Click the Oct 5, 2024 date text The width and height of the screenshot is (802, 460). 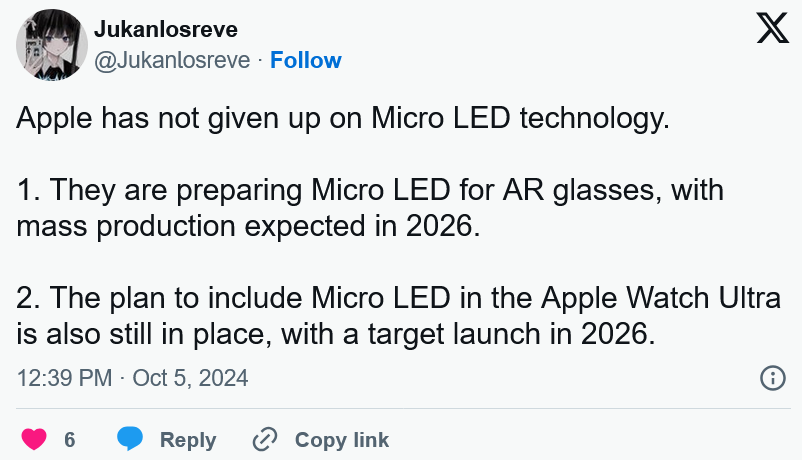pyautogui.click(x=190, y=378)
